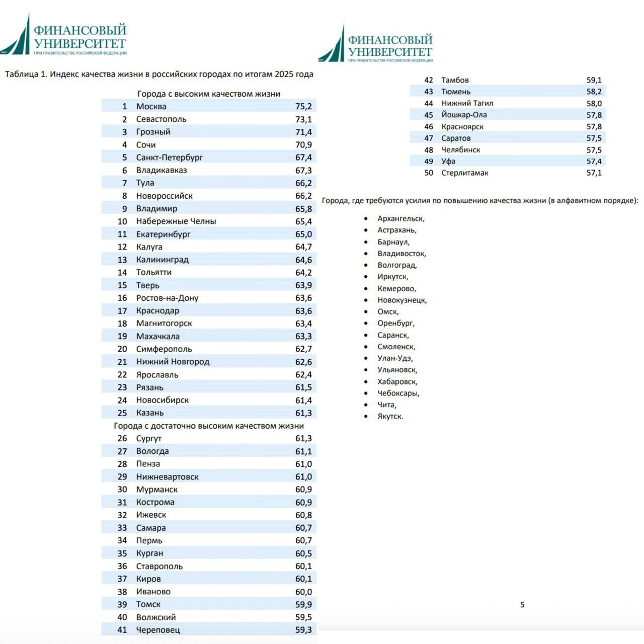This screenshot has height=644, width=644.
Task: Select the Сургут row ranked 26
Action: pyautogui.click(x=208, y=439)
